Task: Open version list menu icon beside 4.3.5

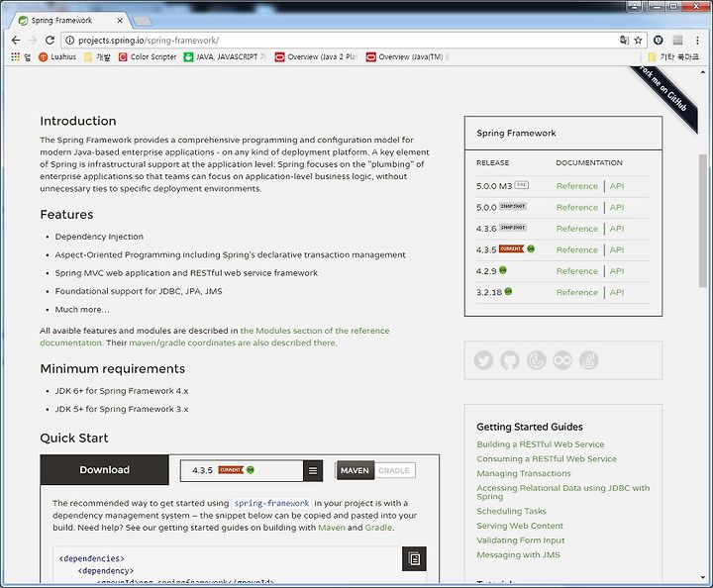Action: point(313,471)
